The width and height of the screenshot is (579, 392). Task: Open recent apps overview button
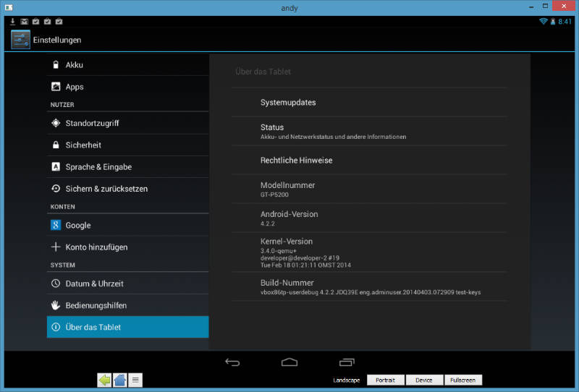[347, 362]
